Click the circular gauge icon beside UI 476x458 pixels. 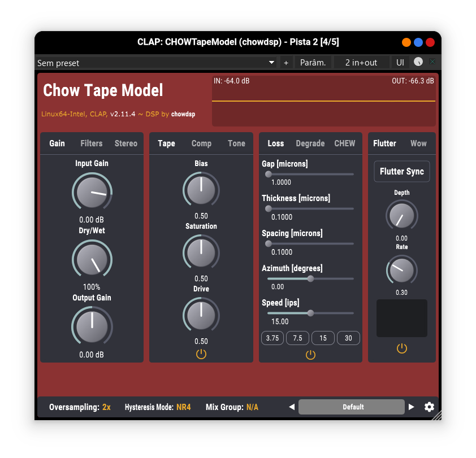419,62
